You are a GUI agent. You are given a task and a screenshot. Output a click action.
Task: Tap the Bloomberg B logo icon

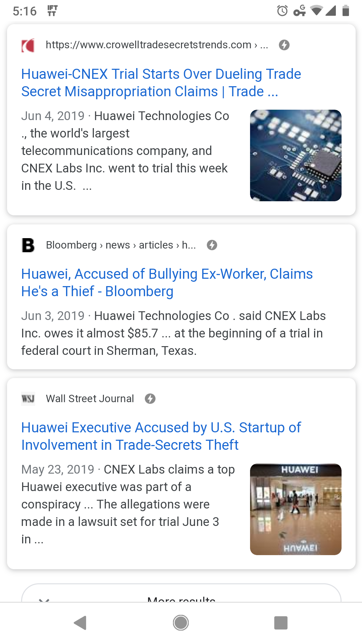click(x=28, y=245)
